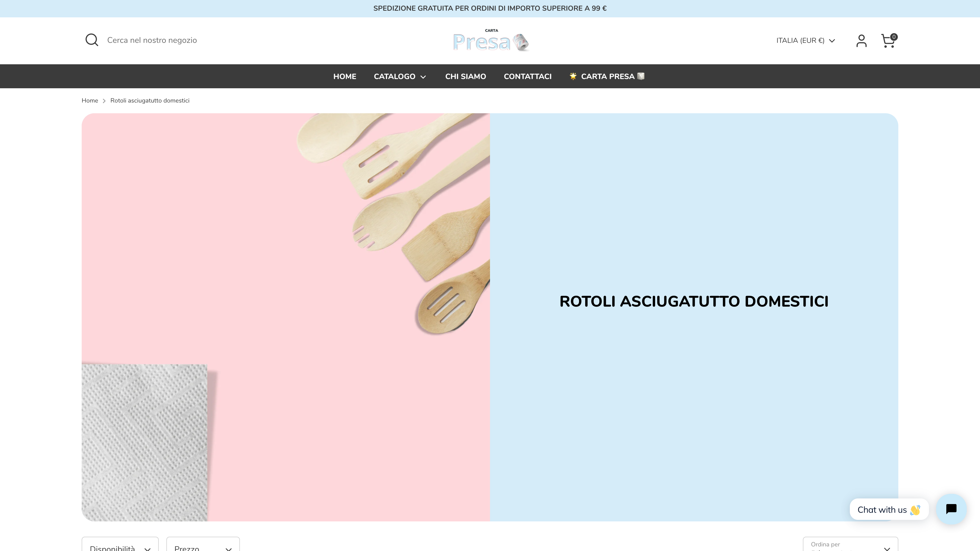Select HOME in the navigation bar
Screen dimensions: 980x551
pos(345,76)
